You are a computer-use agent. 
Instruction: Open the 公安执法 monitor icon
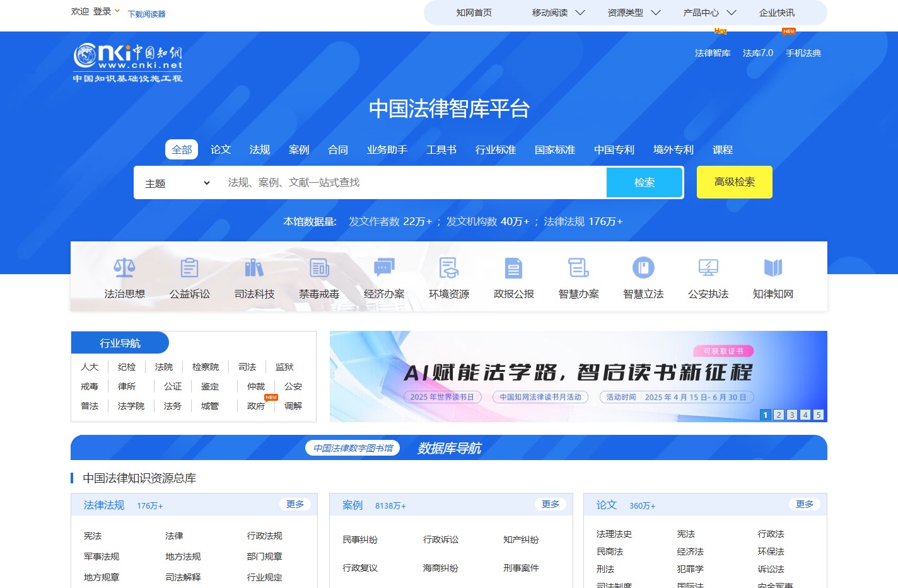708,268
